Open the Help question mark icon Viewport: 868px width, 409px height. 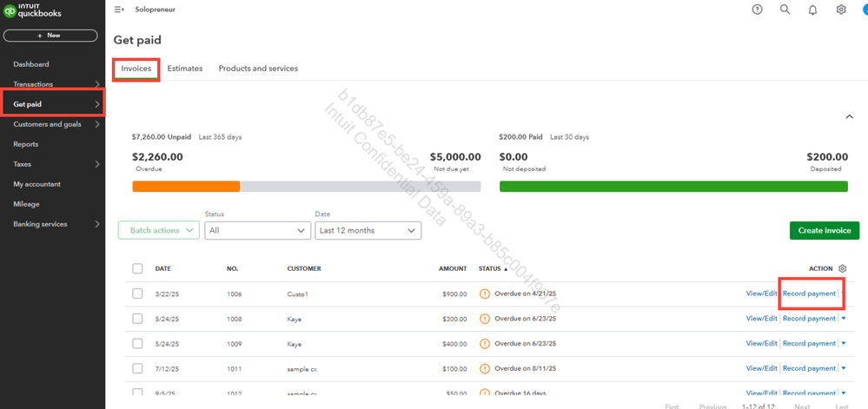758,10
